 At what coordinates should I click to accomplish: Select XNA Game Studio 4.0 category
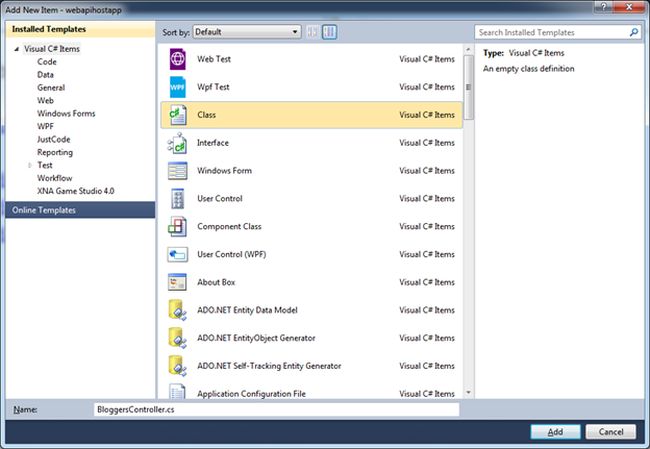click(76, 191)
